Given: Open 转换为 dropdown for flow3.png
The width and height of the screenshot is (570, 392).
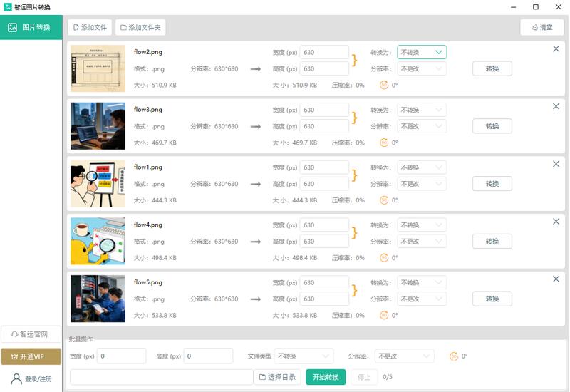Looking at the screenshot, I should pos(422,110).
